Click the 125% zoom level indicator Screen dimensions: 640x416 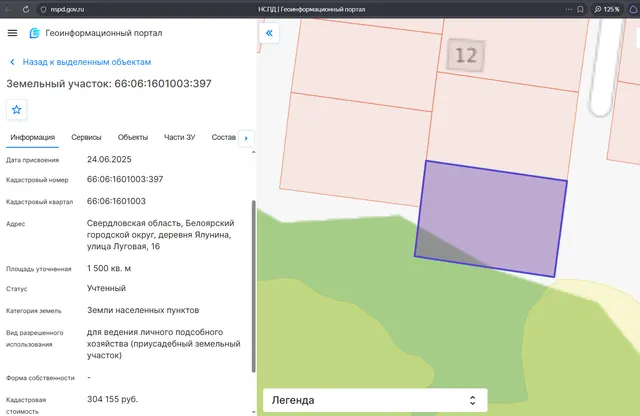(607, 9)
